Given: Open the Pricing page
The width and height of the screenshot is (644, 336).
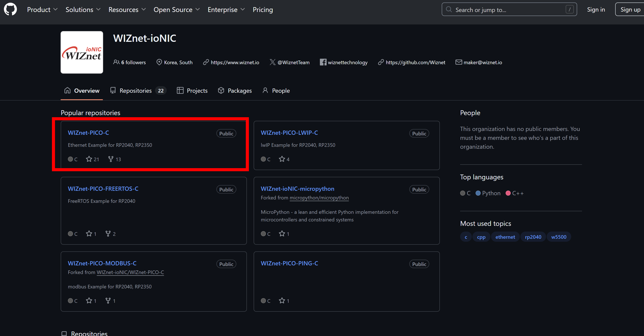Looking at the screenshot, I should click(x=263, y=10).
